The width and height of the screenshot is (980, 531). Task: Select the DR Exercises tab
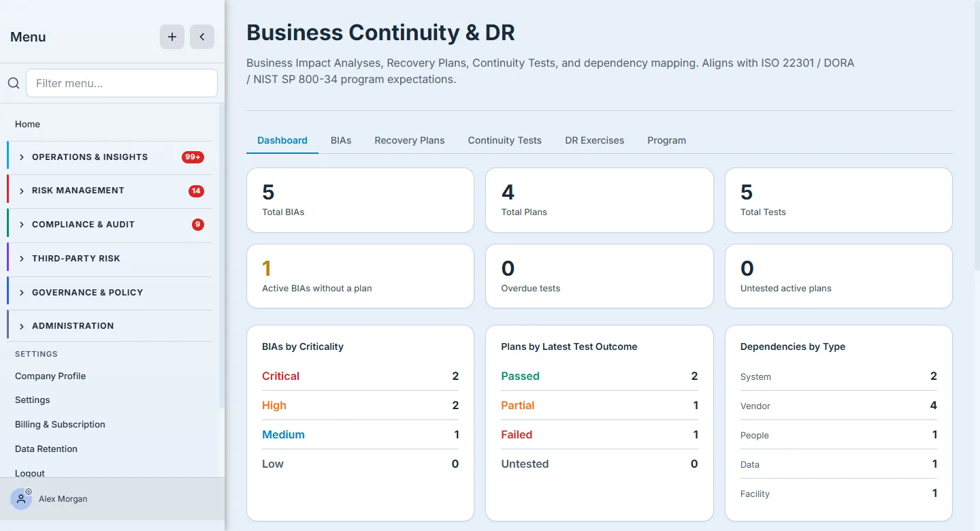595,140
